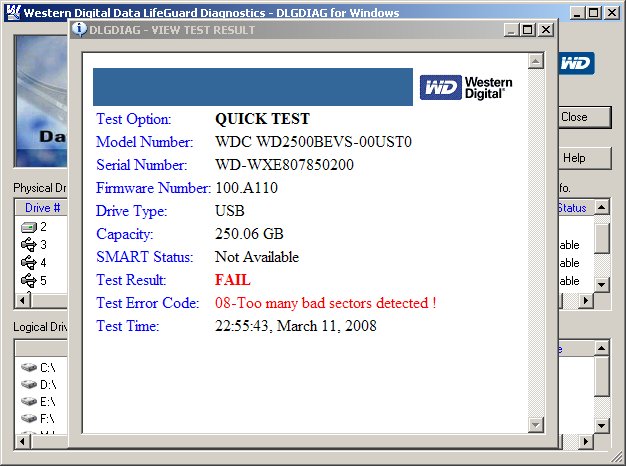Click logical drive list scroll down arrow
The height and width of the screenshot is (466, 626).
tap(602, 426)
